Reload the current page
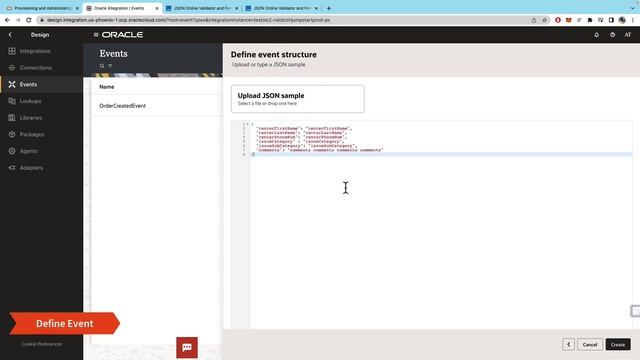This screenshot has width=640, height=360. pos(29,20)
